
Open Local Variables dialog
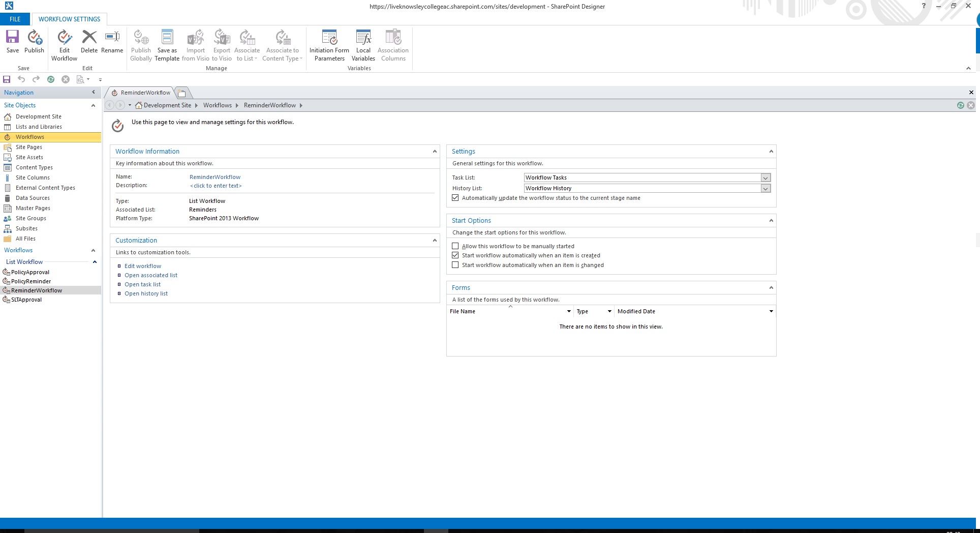363,45
